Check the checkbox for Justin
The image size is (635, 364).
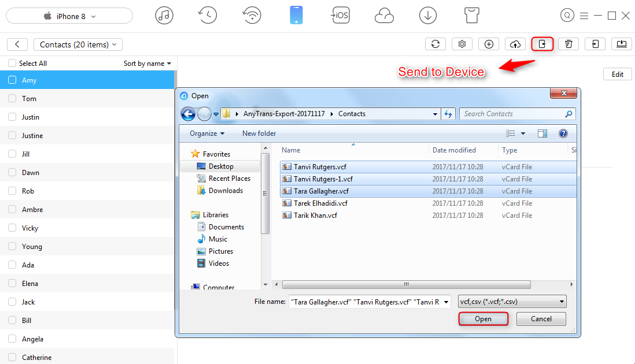[12, 117]
